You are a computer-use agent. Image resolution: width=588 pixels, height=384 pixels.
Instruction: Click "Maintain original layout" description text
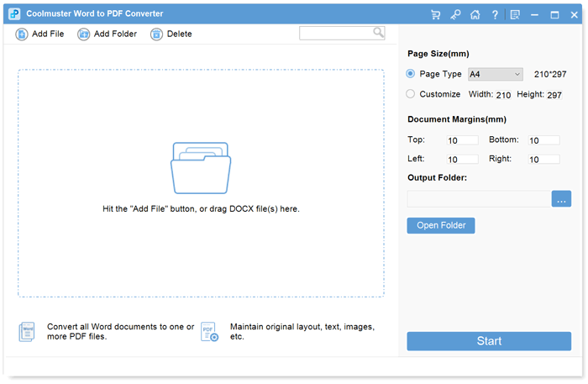(302, 332)
